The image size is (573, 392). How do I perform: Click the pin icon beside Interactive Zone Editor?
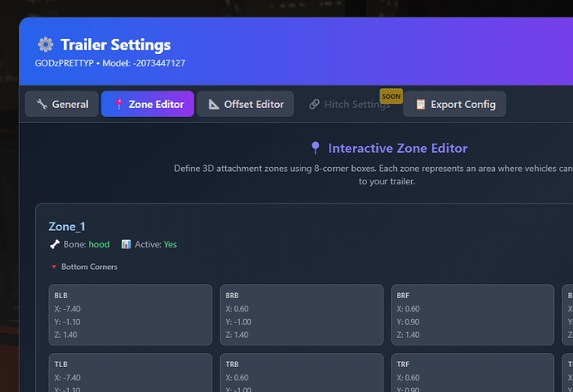coord(316,148)
